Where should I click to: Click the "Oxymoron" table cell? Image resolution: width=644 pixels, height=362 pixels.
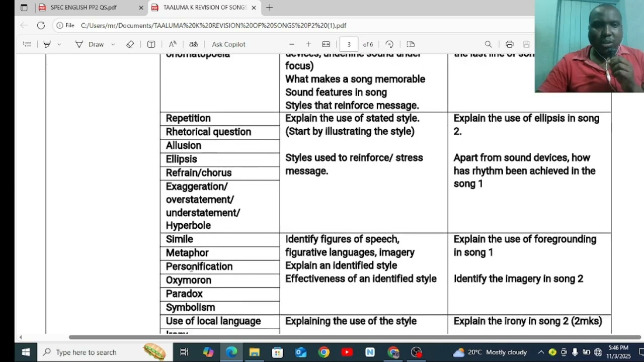click(220, 280)
